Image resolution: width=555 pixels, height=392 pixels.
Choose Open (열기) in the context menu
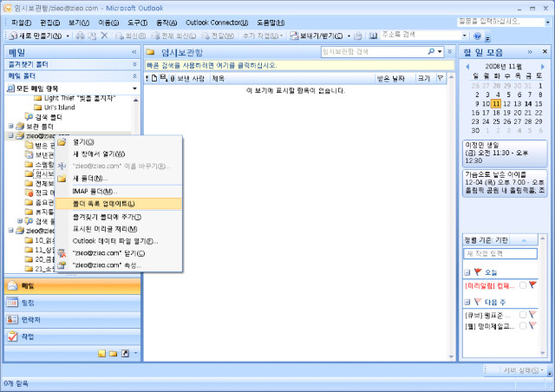point(119,142)
